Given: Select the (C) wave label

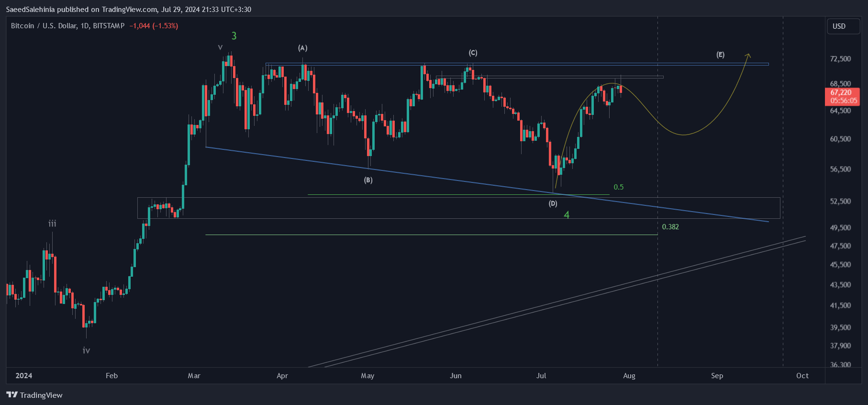Looking at the screenshot, I should tap(473, 53).
